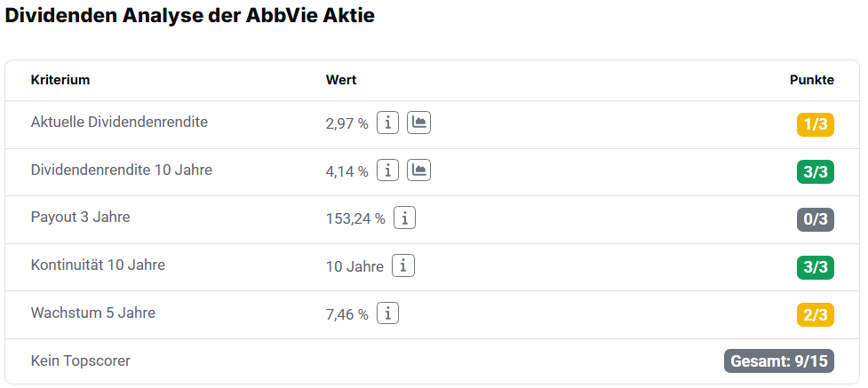Screen dimensions: 868x388
Task: Click the Wert column header
Action: click(341, 80)
